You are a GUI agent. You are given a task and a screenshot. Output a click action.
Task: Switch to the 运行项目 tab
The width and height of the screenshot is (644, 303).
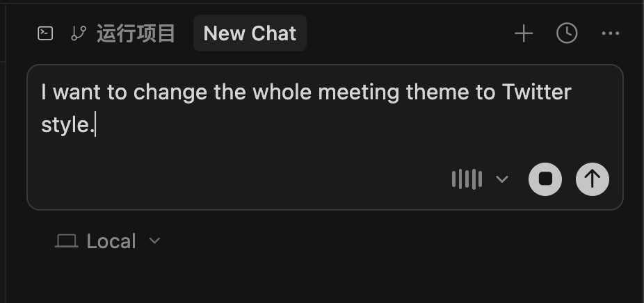point(136,33)
